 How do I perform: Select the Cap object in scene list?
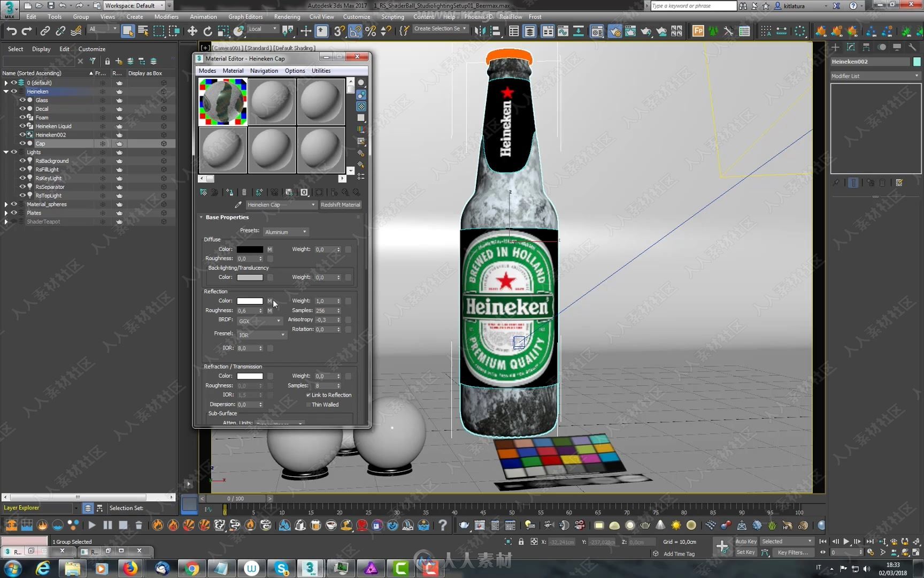tap(41, 143)
